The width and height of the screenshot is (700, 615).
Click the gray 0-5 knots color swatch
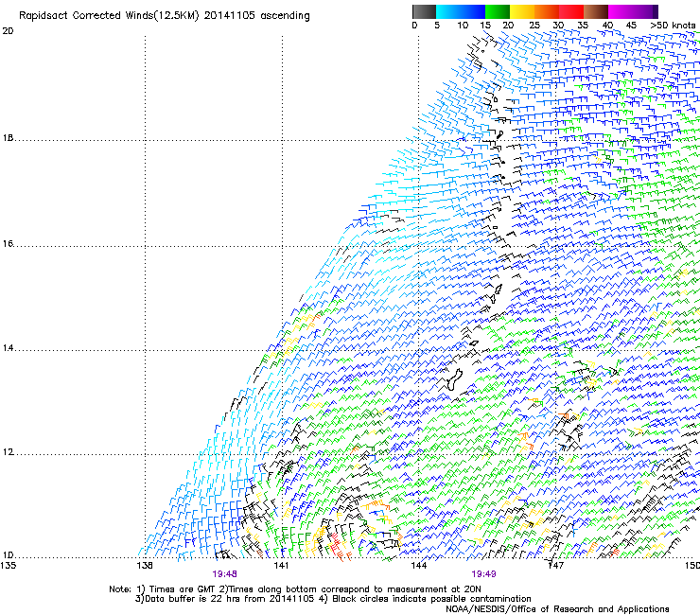424,11
